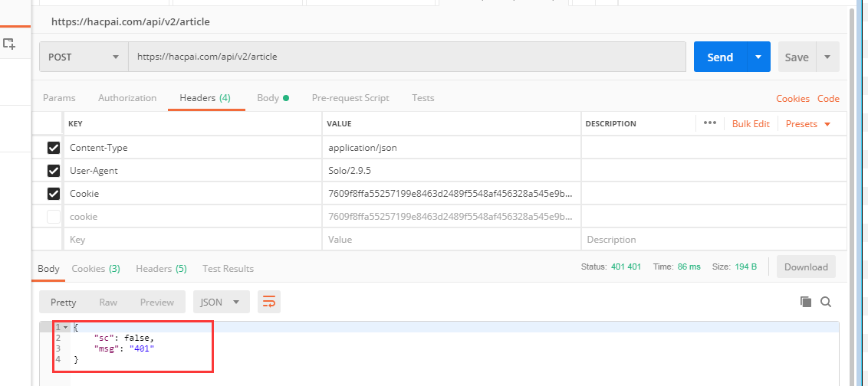The image size is (868, 386).
Task: Open the Pre-request Script tab
Action: coord(350,98)
